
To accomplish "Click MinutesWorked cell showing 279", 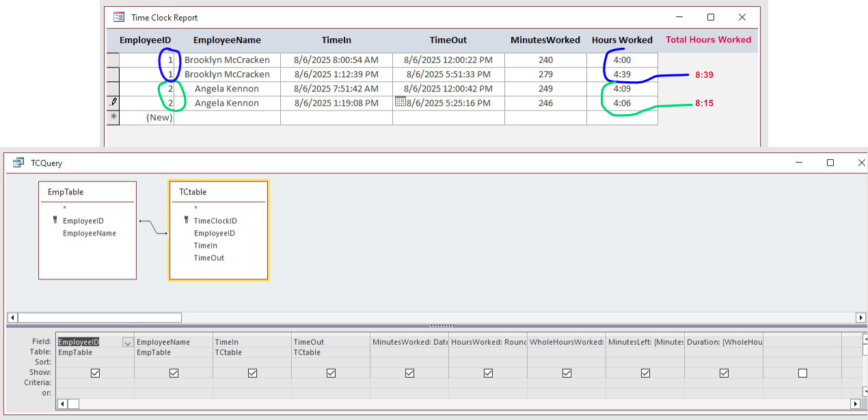I will point(545,74).
